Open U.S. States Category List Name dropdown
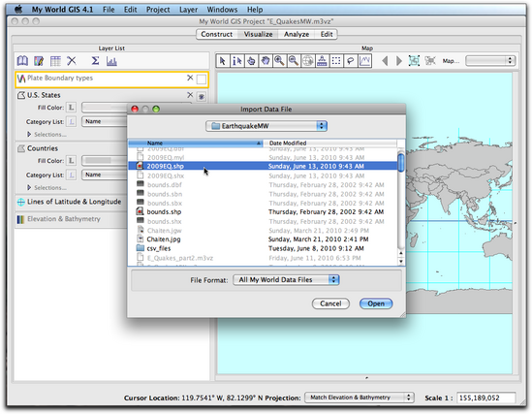The width and height of the screenshot is (532, 414). click(104, 121)
